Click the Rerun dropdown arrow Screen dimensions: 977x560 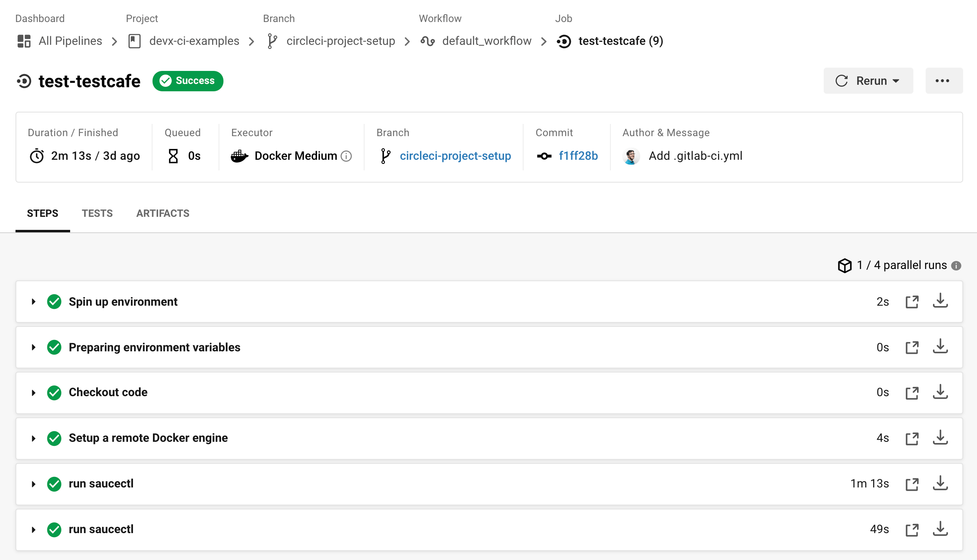point(897,80)
